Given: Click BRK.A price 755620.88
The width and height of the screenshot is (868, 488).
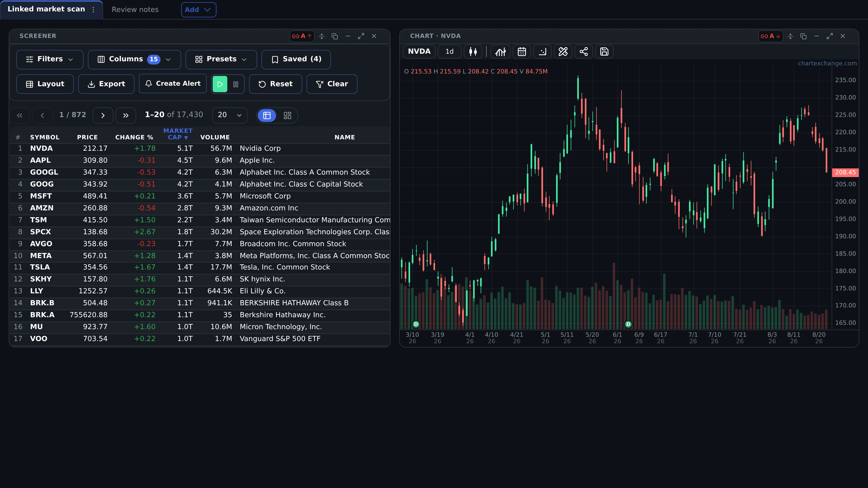Looking at the screenshot, I should [x=88, y=315].
